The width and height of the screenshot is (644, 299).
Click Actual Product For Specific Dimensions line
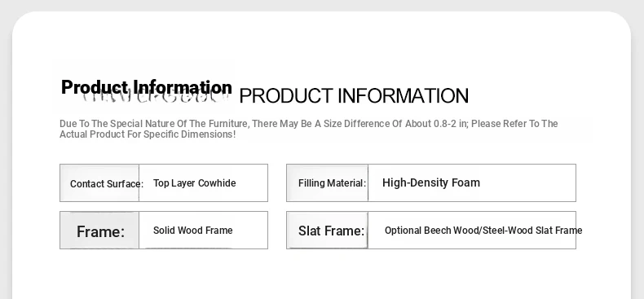tap(148, 134)
